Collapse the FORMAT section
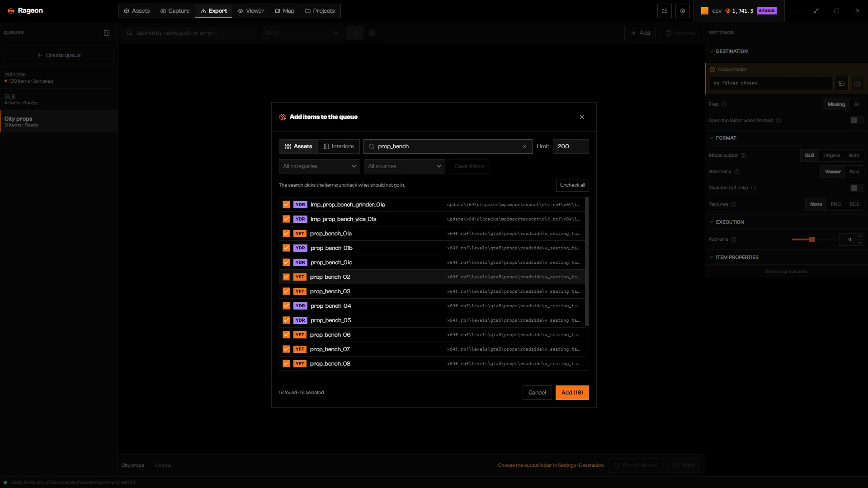 (723, 138)
